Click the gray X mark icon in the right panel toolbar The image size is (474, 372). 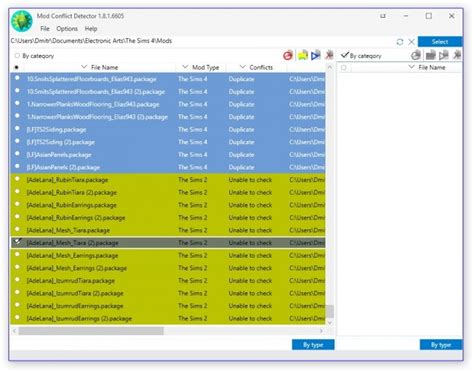(457, 55)
